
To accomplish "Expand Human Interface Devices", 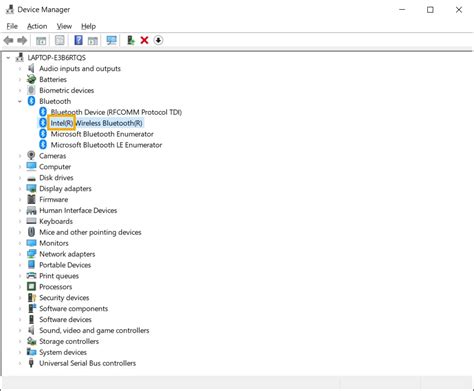I will click(x=20, y=210).
